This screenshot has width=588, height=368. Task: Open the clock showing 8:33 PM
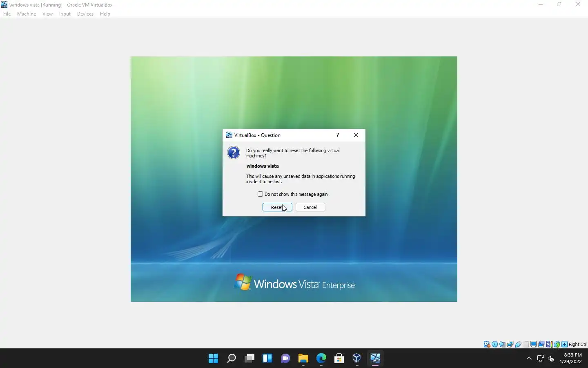click(571, 358)
